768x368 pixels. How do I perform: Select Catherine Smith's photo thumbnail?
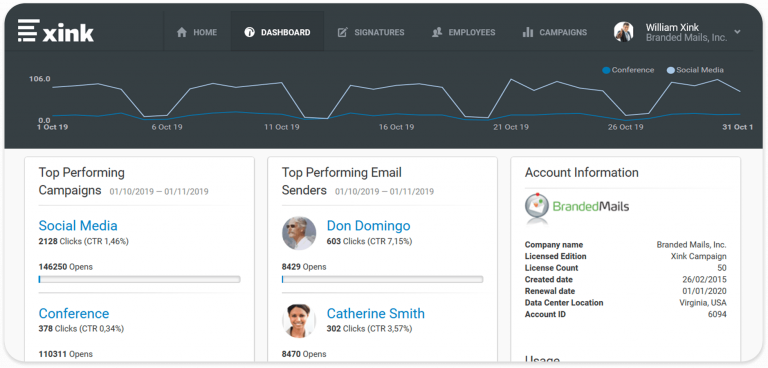[x=299, y=321]
